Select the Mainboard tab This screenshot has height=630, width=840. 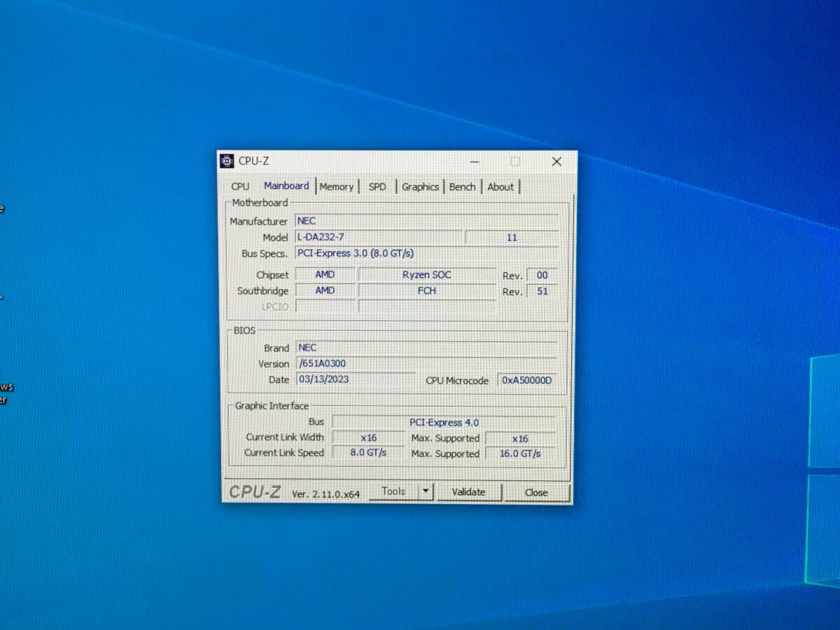(x=286, y=185)
